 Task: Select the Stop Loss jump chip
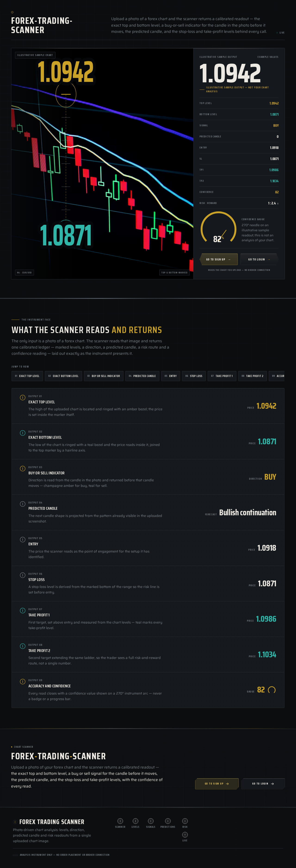pos(194,376)
